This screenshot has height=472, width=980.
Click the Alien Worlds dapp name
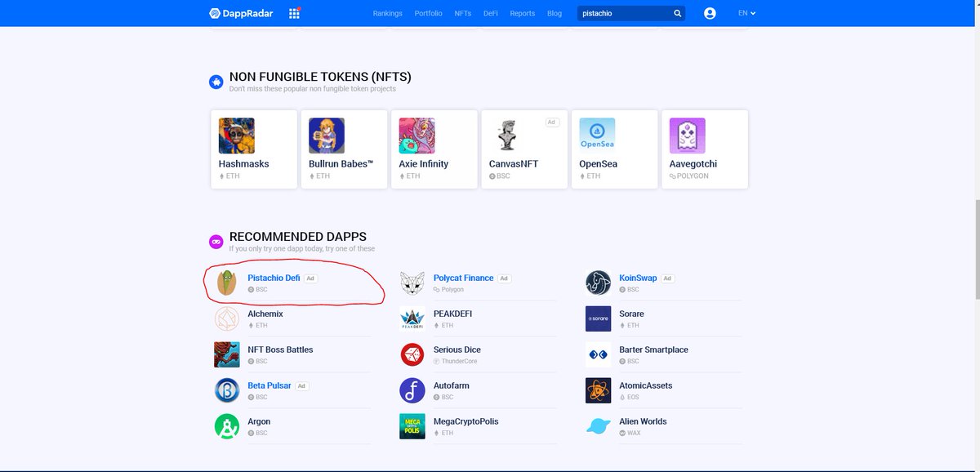(x=643, y=421)
